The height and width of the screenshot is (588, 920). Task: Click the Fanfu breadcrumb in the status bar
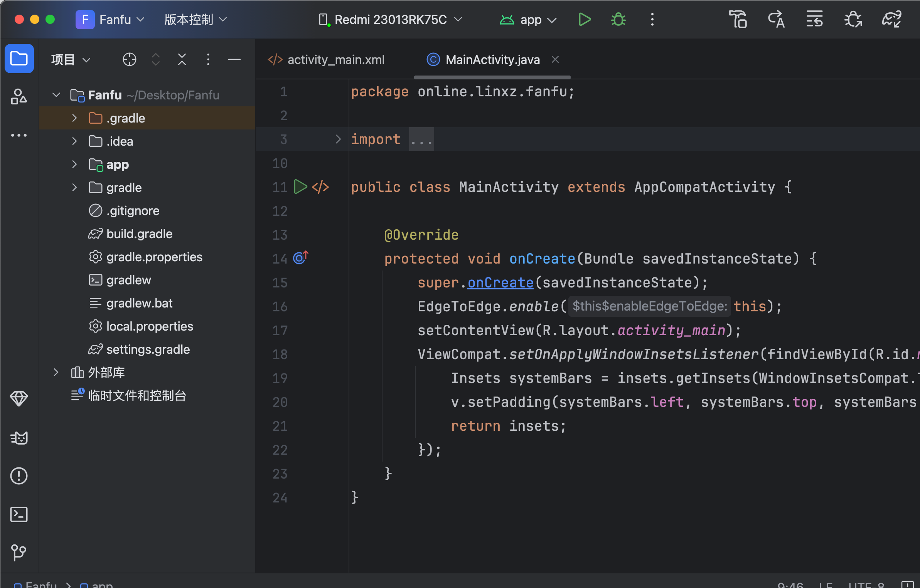35,585
